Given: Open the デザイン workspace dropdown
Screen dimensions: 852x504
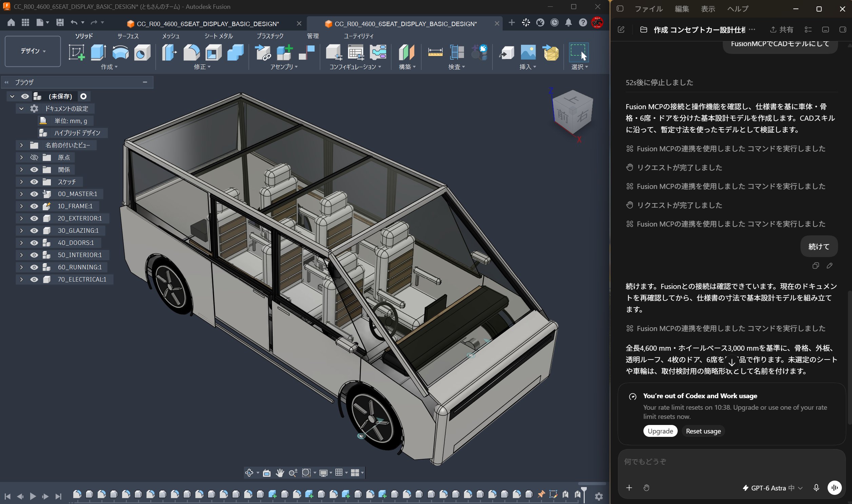Looking at the screenshot, I should [x=33, y=51].
